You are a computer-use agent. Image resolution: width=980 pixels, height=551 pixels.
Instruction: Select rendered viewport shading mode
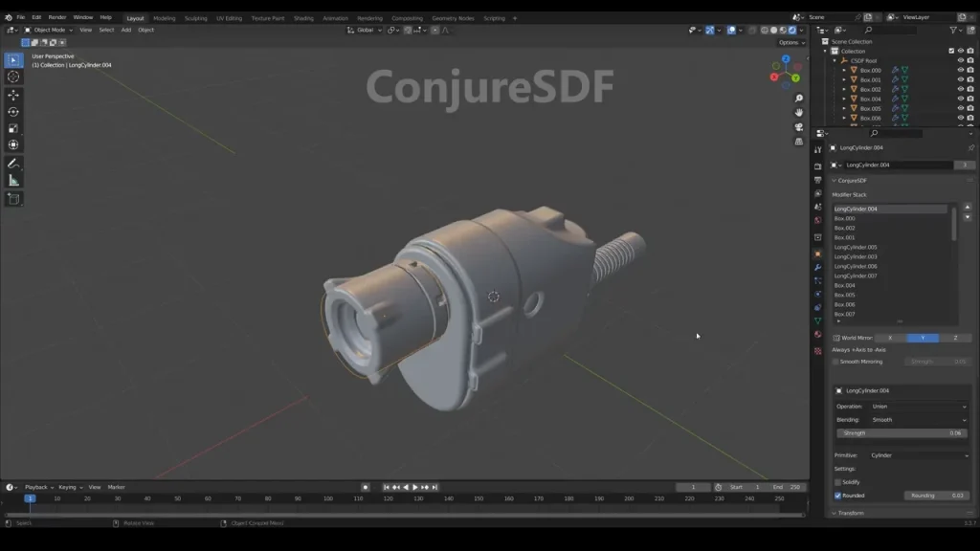(792, 30)
